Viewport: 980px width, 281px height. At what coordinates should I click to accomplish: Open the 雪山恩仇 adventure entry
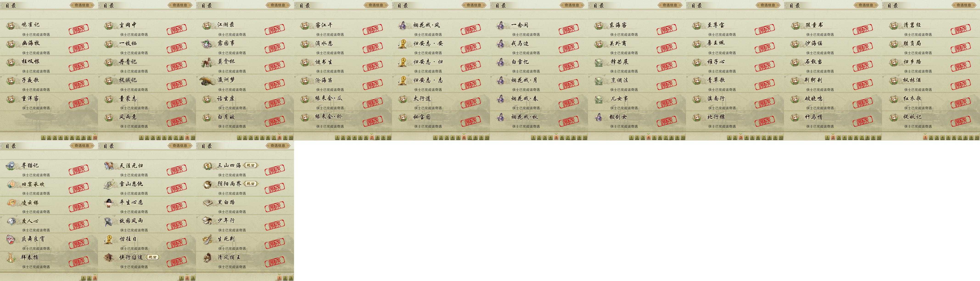[147, 187]
